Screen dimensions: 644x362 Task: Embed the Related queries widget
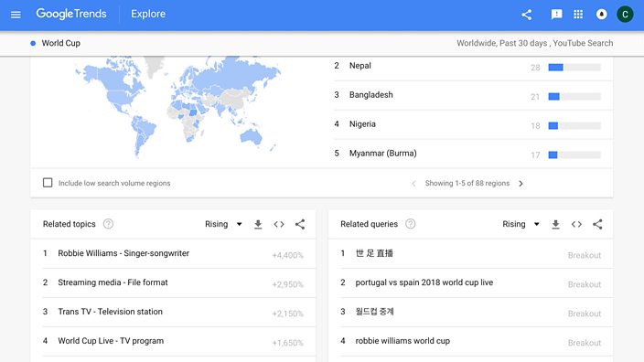click(x=576, y=224)
